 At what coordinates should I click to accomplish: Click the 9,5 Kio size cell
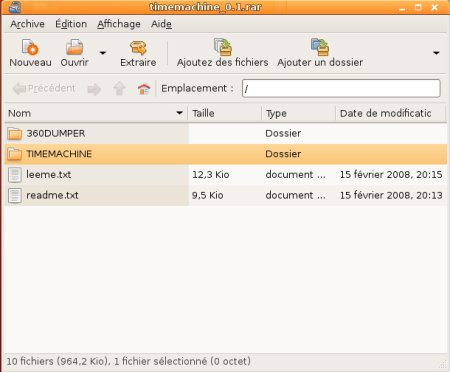208,195
